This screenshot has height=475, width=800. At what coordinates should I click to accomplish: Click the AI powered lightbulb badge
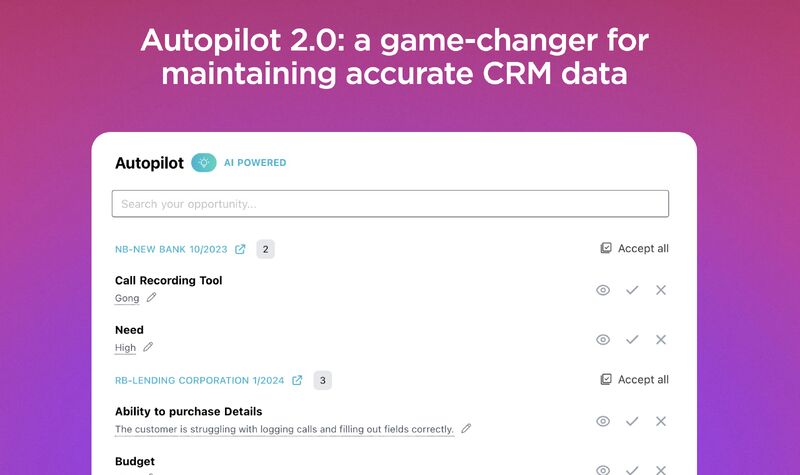[204, 163]
